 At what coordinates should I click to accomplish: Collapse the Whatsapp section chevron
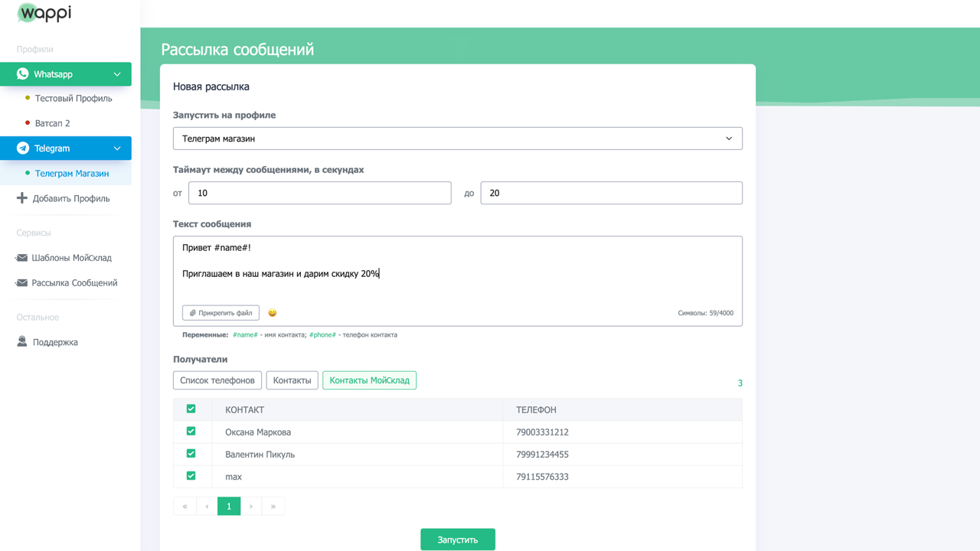pyautogui.click(x=117, y=74)
